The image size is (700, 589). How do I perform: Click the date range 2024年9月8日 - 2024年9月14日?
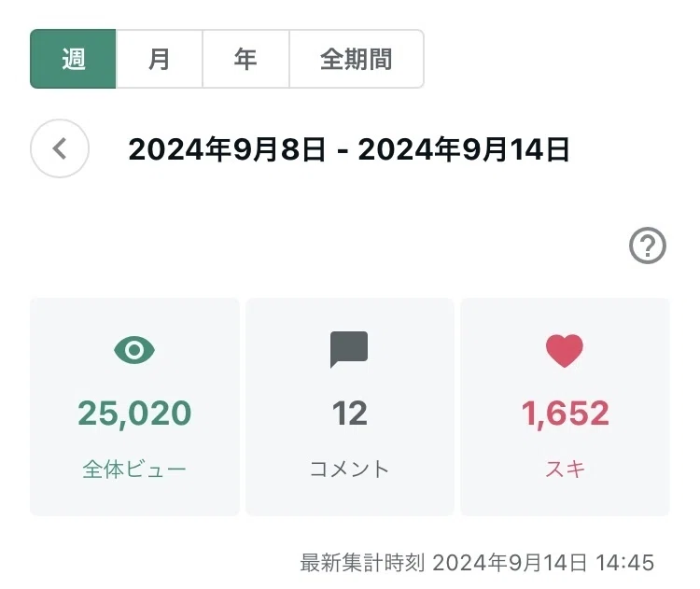click(349, 149)
